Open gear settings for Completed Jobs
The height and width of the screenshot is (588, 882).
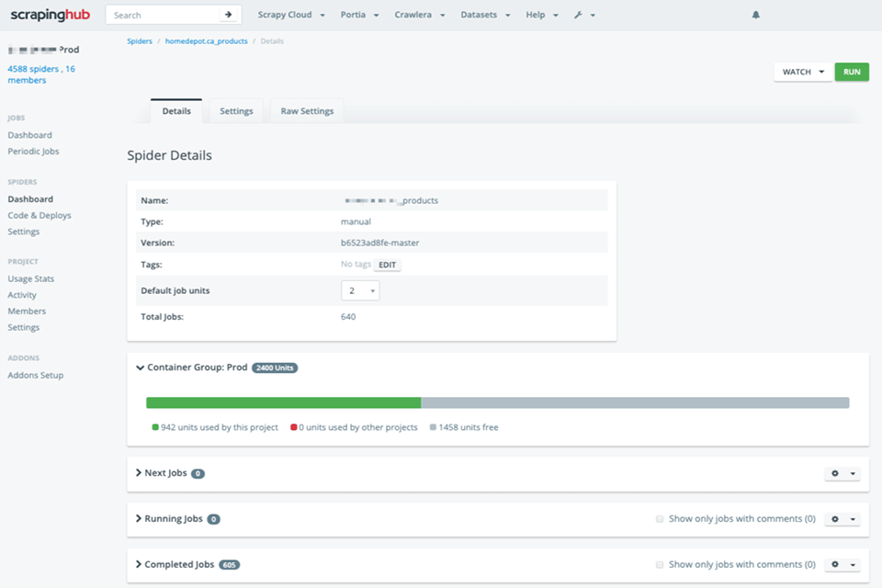[835, 564]
